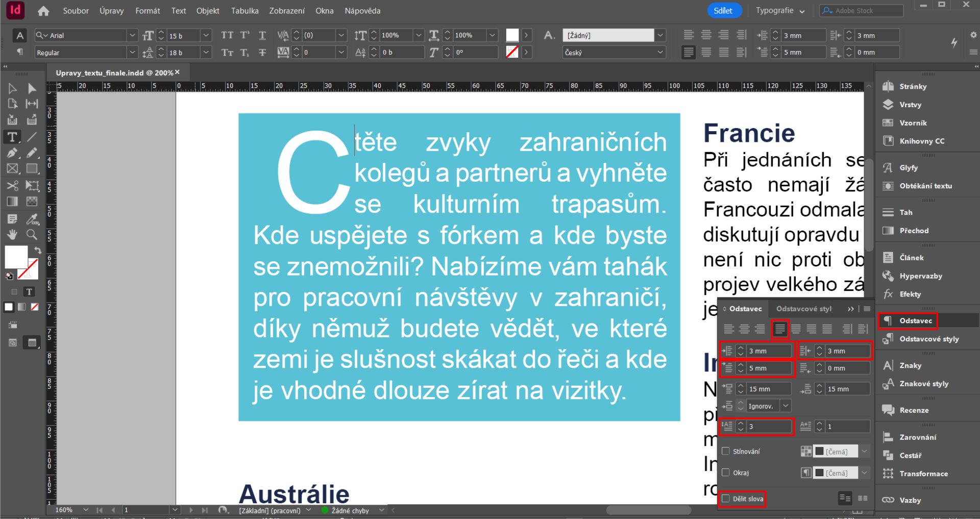Viewport: 980px width, 519px height.
Task: Select justify last line left in Odstavec panel
Action: pos(780,329)
